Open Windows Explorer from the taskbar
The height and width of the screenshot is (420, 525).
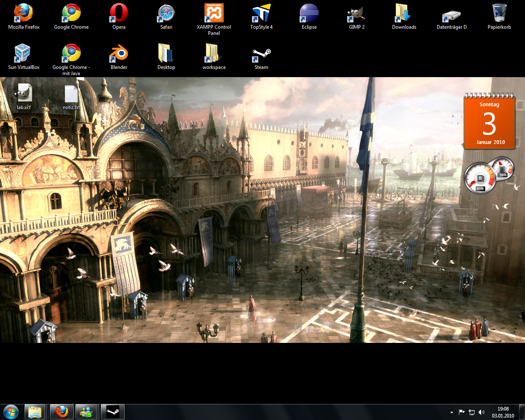coord(35,412)
